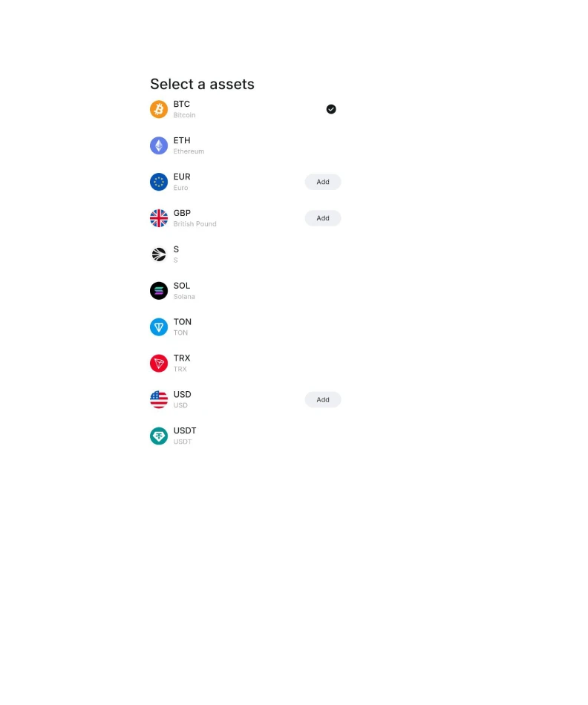Click the Ethereum diamond icon
Image resolution: width=588 pixels, height=705 pixels.
coord(159,145)
